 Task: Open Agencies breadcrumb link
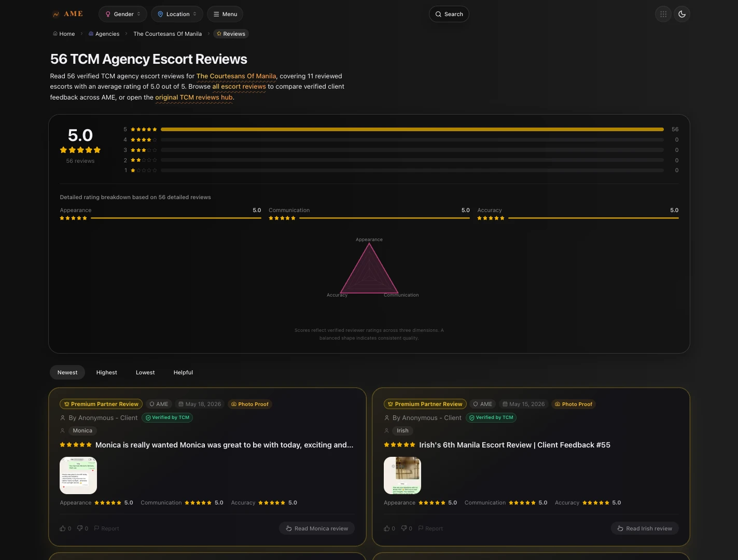tap(104, 34)
